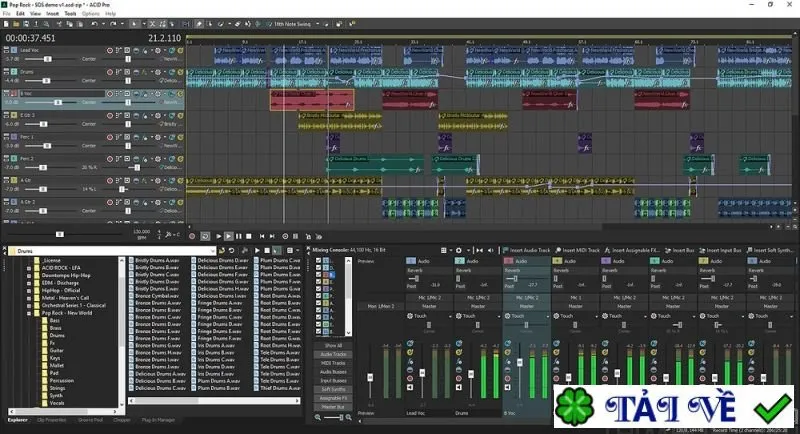This screenshot has width=800, height=434.
Task: Toggle Loop Playback in the transport bar
Action: 205,236
